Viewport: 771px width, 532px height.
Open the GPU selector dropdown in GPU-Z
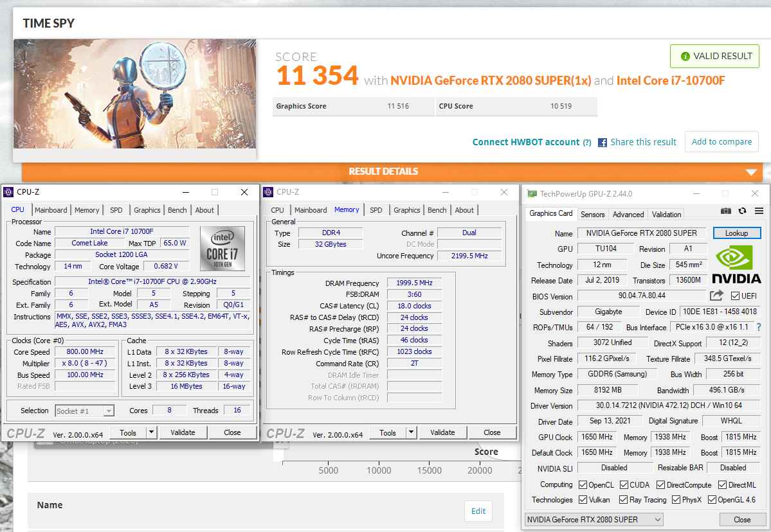[594, 519]
